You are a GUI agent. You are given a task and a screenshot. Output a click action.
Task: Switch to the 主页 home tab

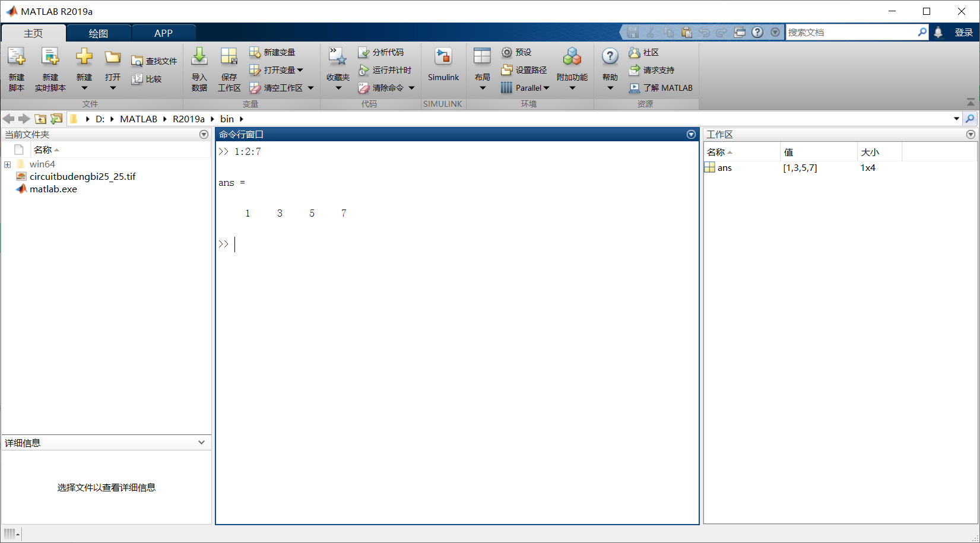(x=33, y=33)
